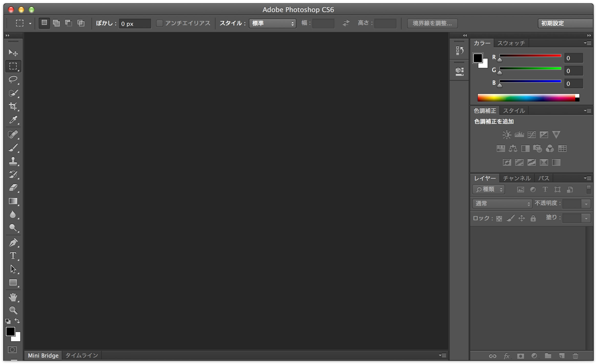The width and height of the screenshot is (597, 364).
Task: Reset default foreground and background colors
Action: click(8, 321)
